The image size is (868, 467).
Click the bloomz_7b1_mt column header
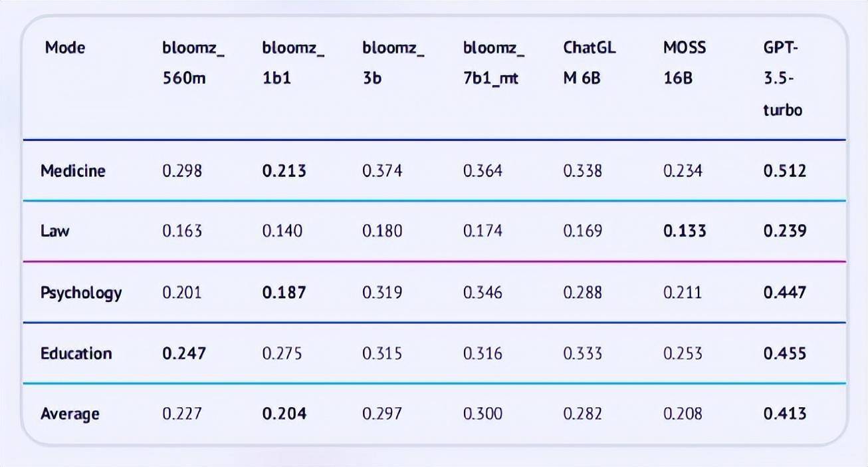pos(494,63)
